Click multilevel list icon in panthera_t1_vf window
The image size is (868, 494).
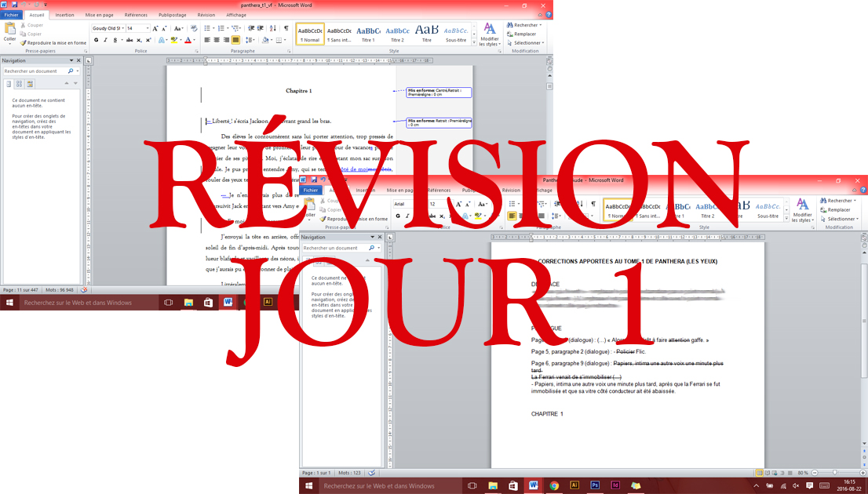[x=235, y=28]
